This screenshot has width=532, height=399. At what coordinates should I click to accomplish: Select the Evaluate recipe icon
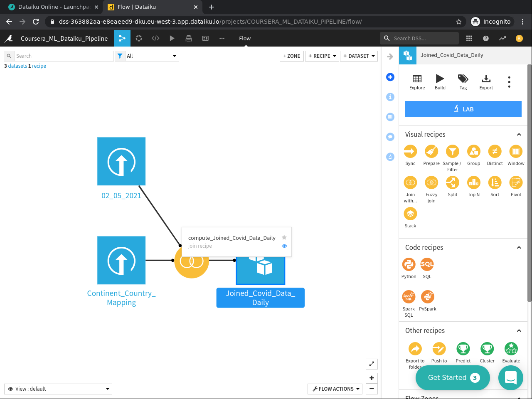(511, 349)
